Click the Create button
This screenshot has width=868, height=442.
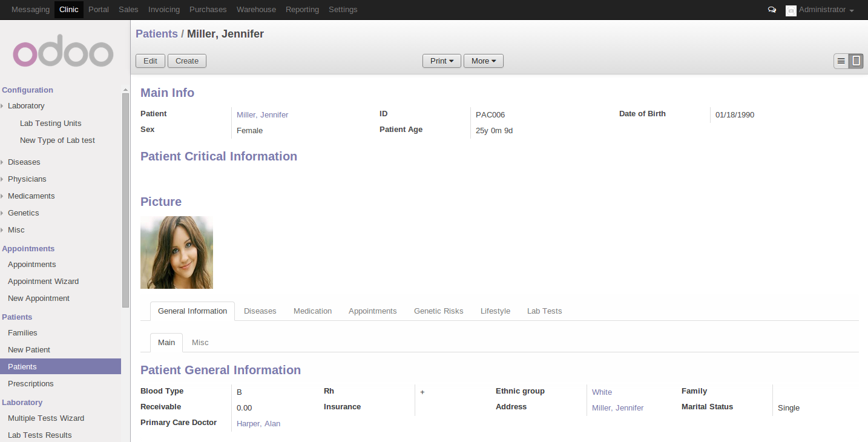tap(187, 61)
